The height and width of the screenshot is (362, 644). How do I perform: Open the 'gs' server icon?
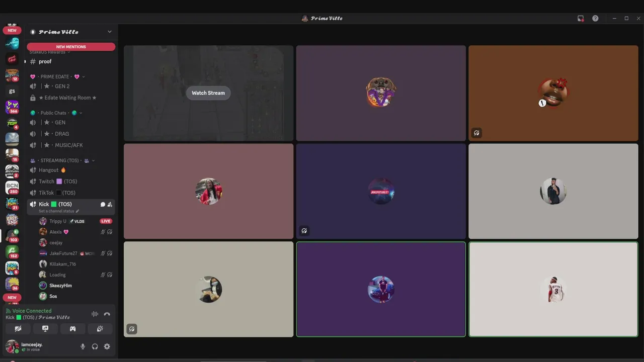(x=12, y=91)
